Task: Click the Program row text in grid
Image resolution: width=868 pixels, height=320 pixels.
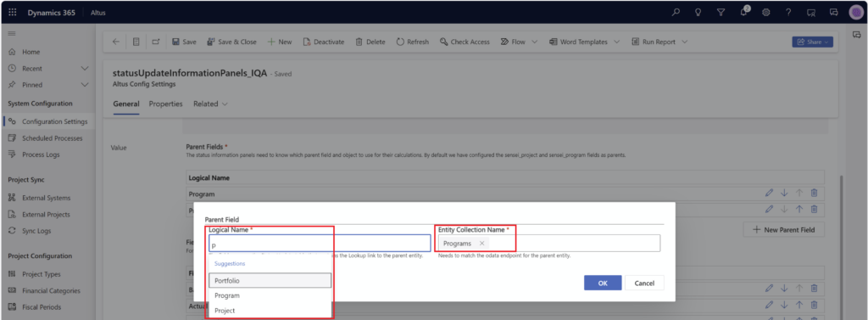Action: 202,194
